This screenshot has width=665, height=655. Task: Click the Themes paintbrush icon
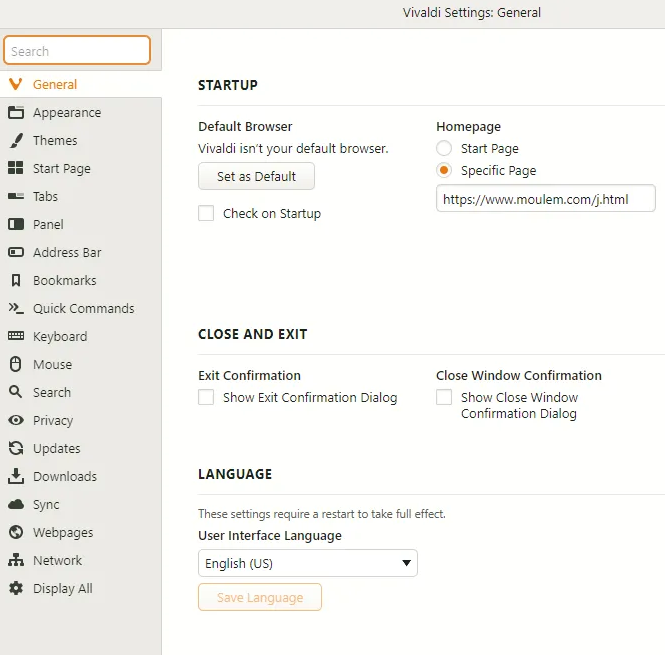(16, 141)
